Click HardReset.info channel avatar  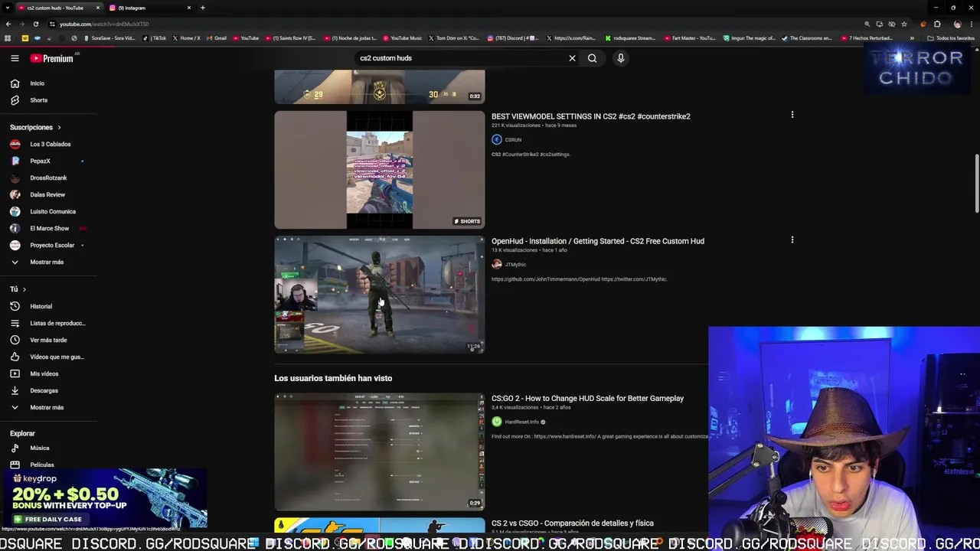pos(497,422)
